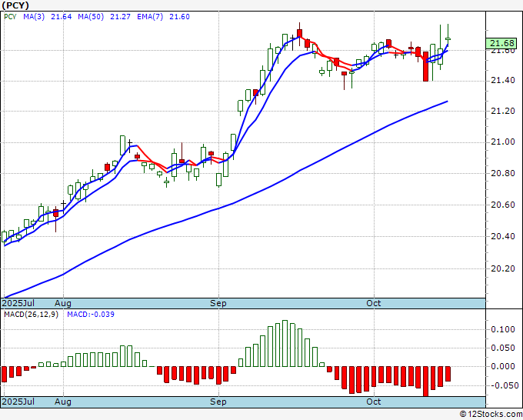Click the 20.80 price axis label
523x420 pixels.
[x=503, y=174]
